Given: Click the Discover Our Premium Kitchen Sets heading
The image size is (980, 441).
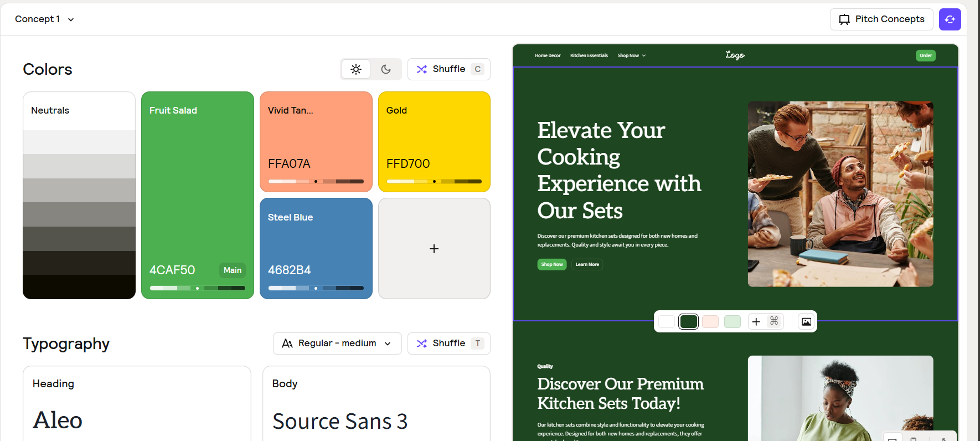Looking at the screenshot, I should pos(621,393).
